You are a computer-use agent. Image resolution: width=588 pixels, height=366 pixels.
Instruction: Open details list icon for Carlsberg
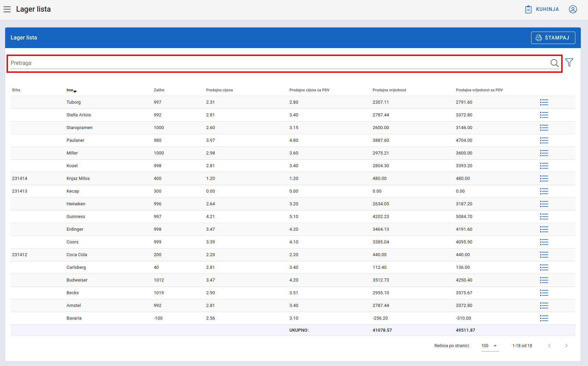544,267
